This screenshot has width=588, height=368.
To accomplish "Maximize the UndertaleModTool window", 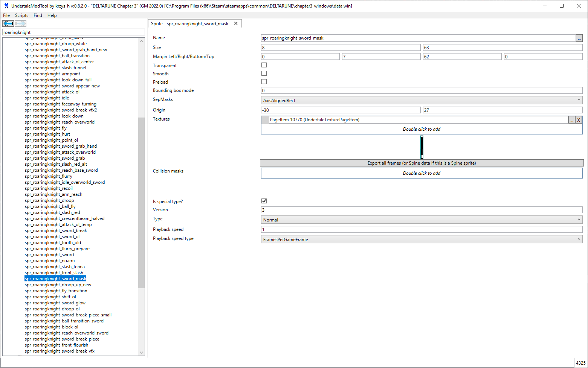I will pos(562,6).
